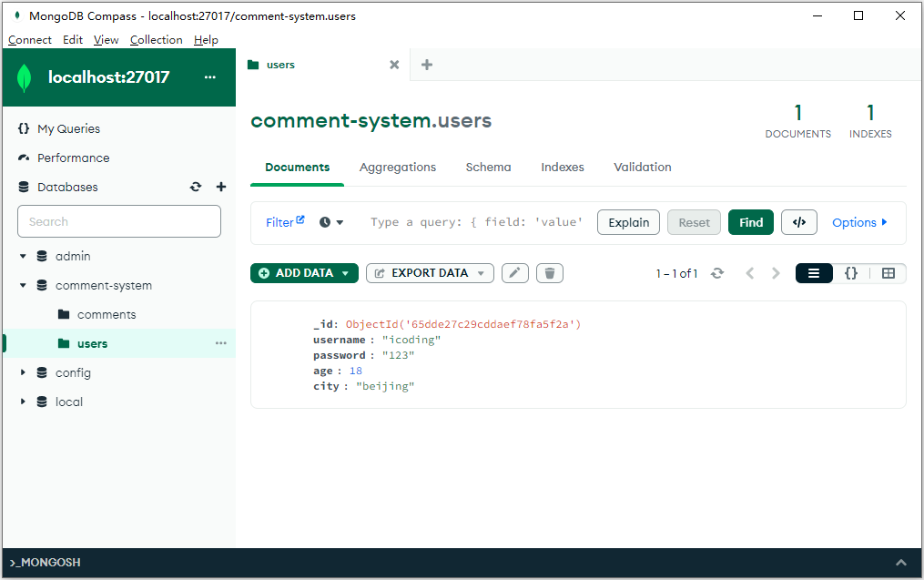The width and height of the screenshot is (924, 580).
Task: Open connection options ellipsis beside localhost:27017
Action: 210,77
